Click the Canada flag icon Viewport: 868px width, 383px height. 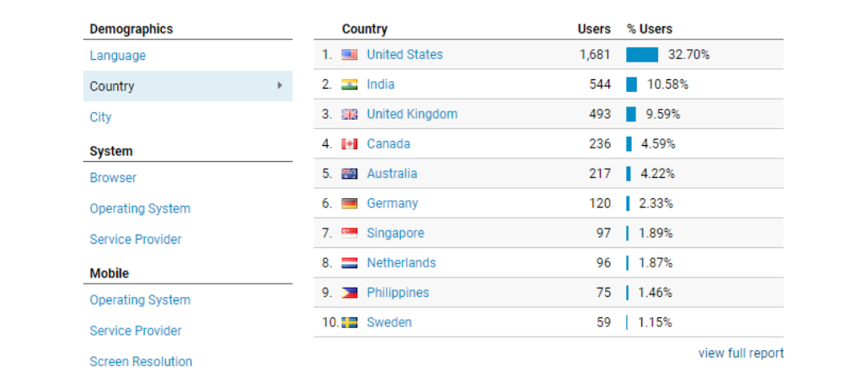click(x=349, y=144)
